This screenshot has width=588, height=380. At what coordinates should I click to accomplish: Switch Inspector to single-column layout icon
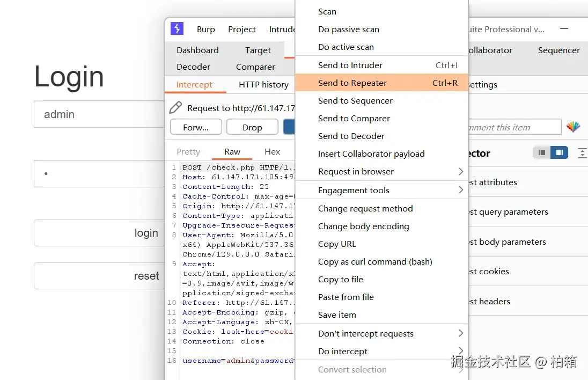541,152
